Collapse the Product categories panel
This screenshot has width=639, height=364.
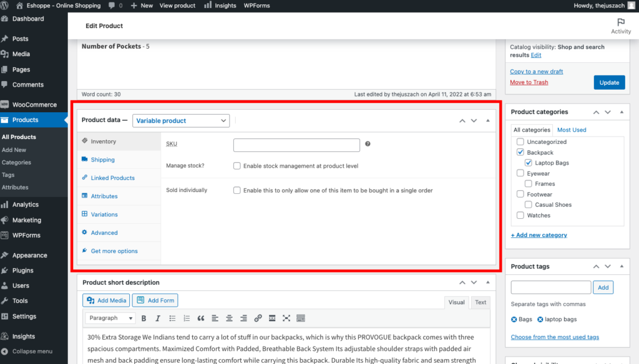tap(622, 112)
